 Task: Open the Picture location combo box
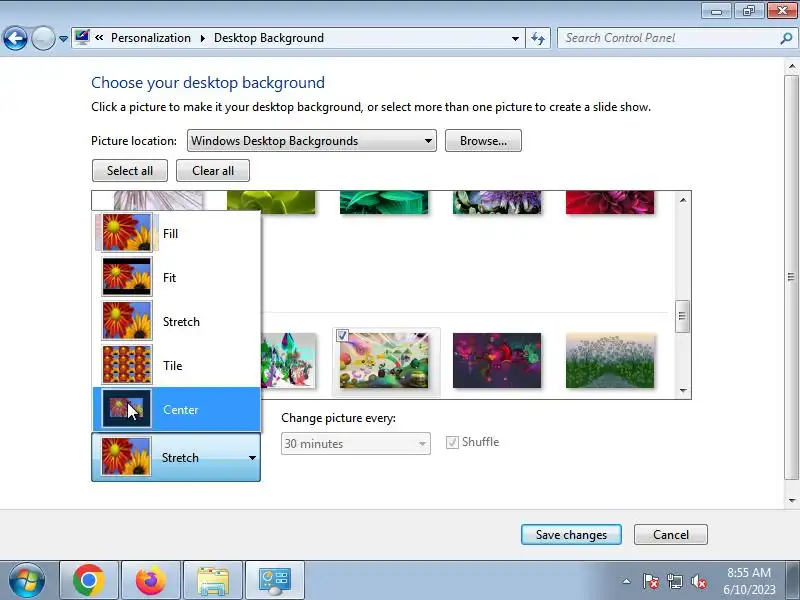coord(312,141)
